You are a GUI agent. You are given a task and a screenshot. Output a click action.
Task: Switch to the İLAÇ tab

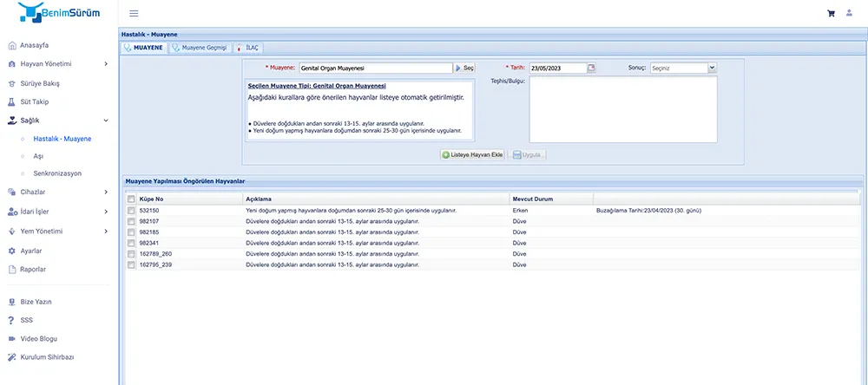click(247, 47)
